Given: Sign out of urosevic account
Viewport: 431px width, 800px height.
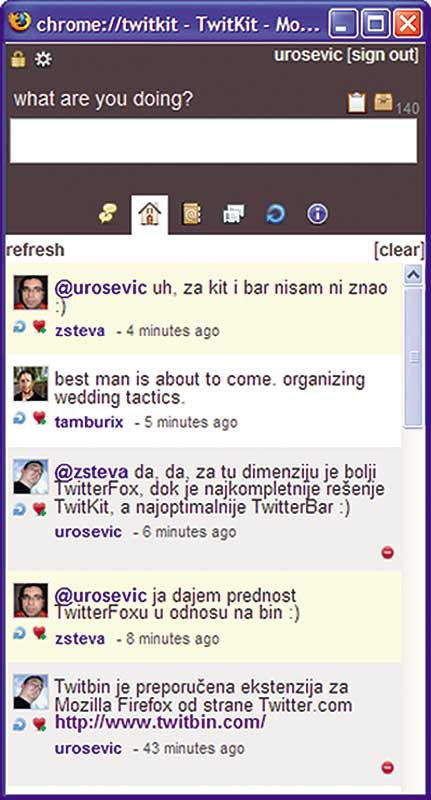Looking at the screenshot, I should 383,55.
